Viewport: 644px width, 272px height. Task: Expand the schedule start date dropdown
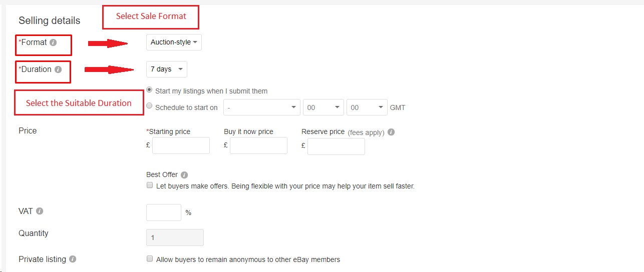[x=261, y=107]
